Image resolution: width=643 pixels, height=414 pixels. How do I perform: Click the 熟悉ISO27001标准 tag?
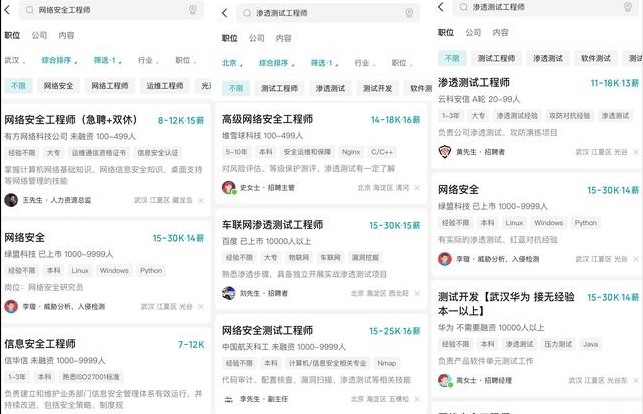click(91, 377)
